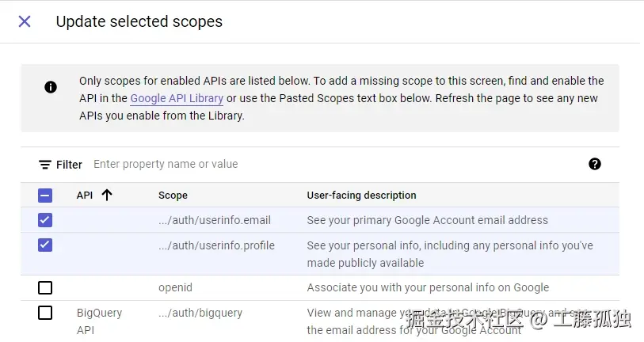Click the .../auth/bigquery scope entry

point(201,313)
